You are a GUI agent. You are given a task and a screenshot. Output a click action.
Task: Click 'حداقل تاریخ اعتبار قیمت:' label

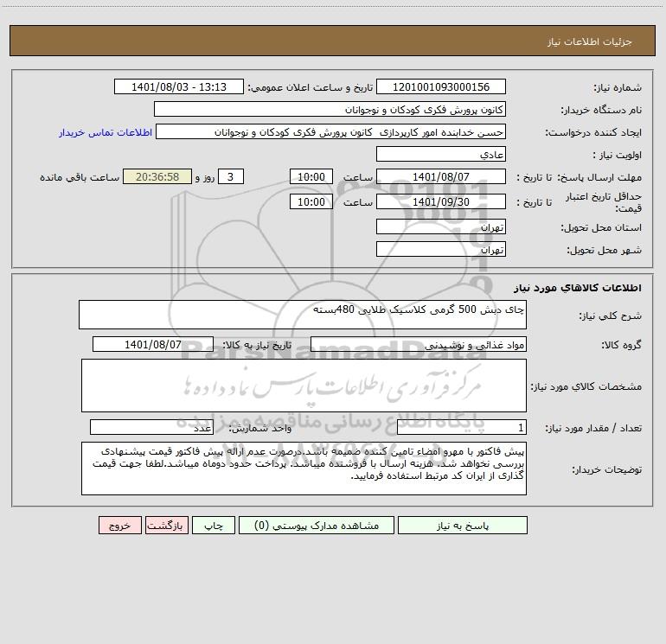(x=604, y=202)
